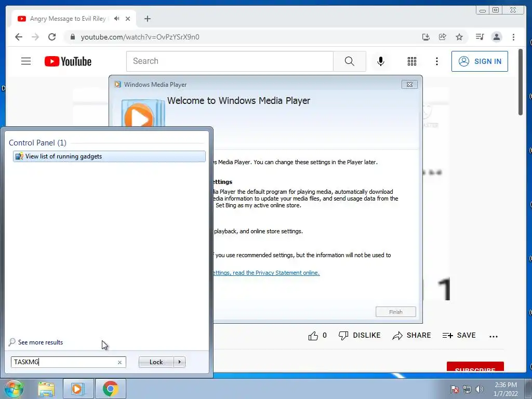The image size is (532, 399).
Task: Click the lock icon in the address bar
Action: pyautogui.click(x=72, y=37)
